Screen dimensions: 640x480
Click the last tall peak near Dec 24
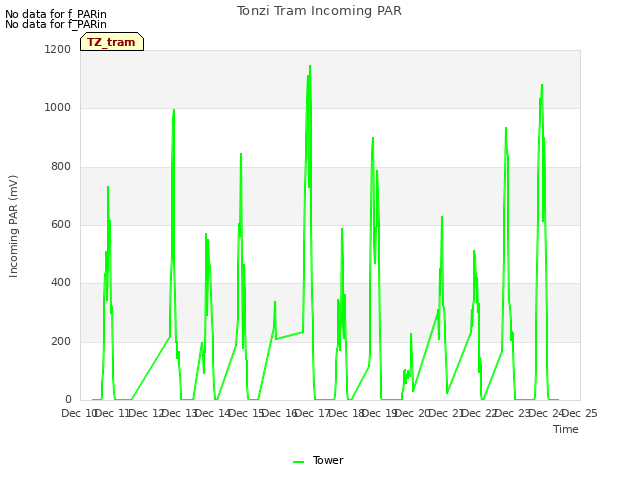click(542, 85)
